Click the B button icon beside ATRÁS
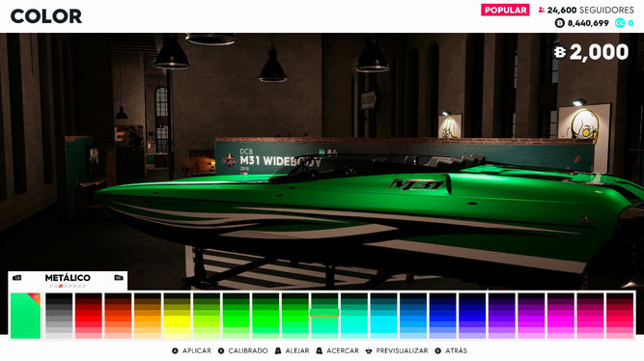Viewport: 644px width, 361px height. tap(437, 350)
